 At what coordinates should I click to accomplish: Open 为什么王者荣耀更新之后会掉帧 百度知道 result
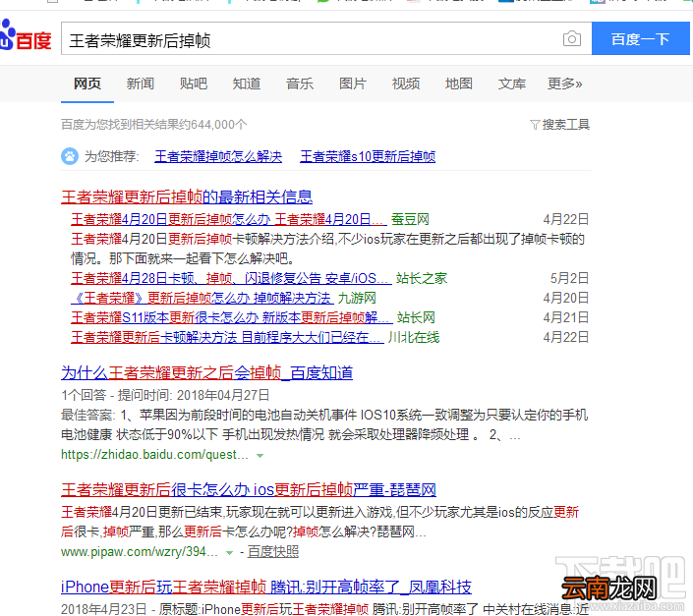coord(206,372)
